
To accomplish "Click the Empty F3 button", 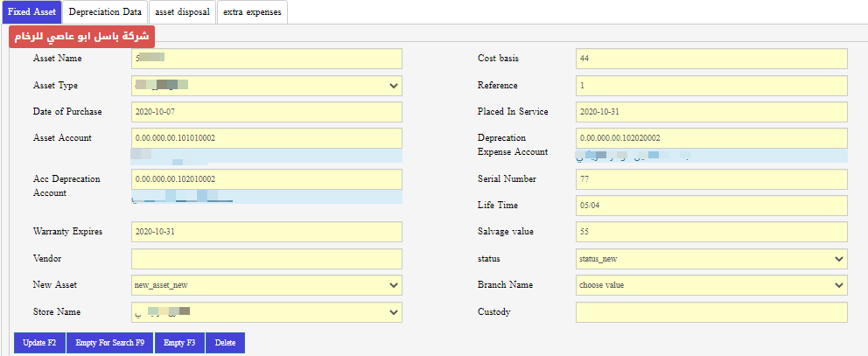I will 179,343.
